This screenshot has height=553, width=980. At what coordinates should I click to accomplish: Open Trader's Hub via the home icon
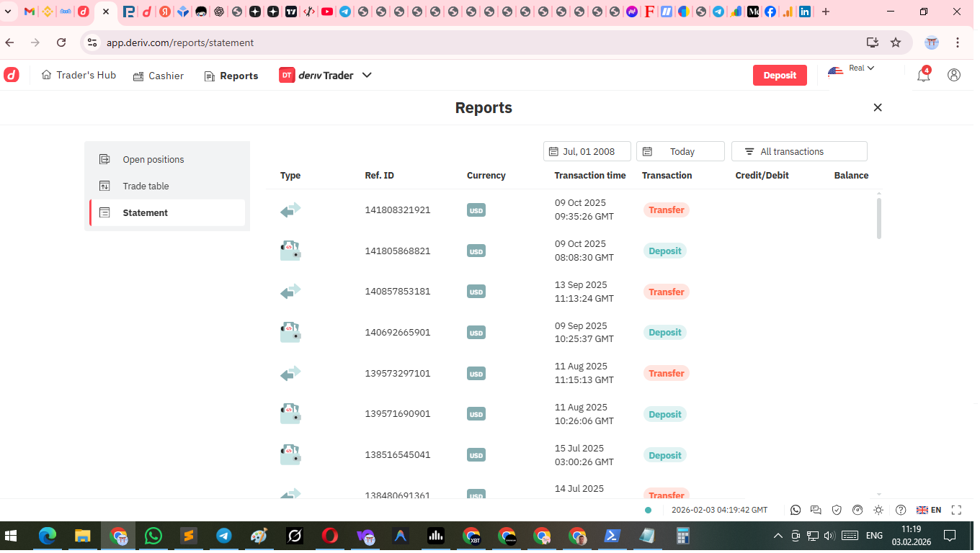pyautogui.click(x=47, y=75)
